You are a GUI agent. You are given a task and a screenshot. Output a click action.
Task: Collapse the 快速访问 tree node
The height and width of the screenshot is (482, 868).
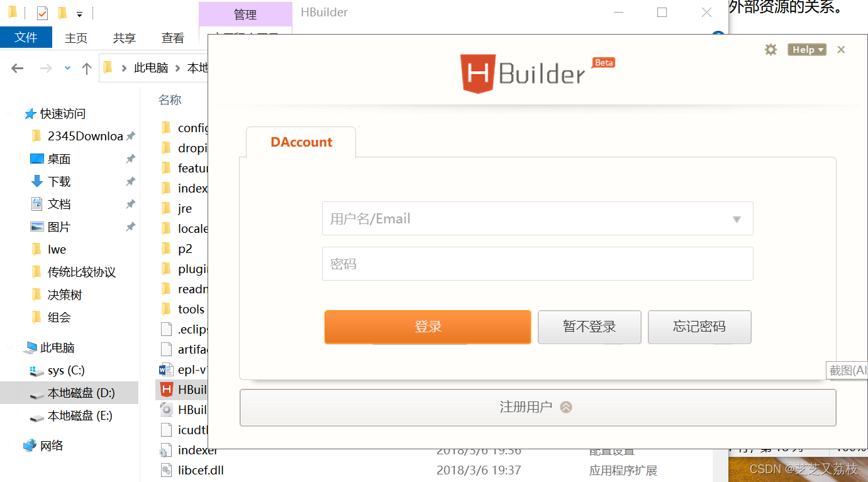10,114
